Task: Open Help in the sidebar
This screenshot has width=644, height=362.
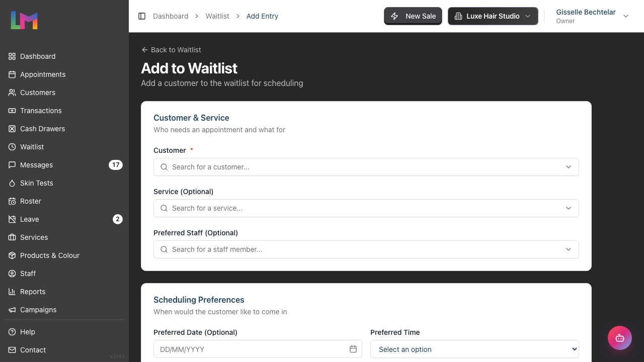Action: click(x=64, y=332)
